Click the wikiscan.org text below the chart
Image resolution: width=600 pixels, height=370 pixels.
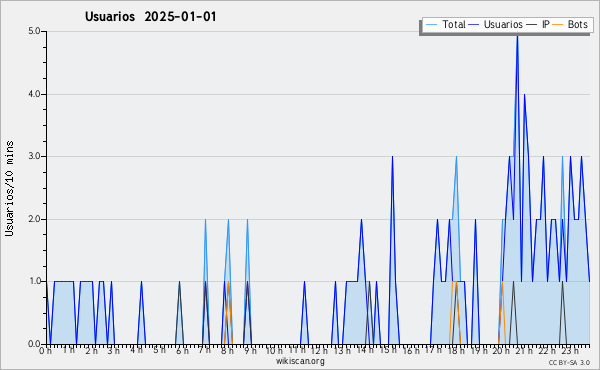coord(300,361)
